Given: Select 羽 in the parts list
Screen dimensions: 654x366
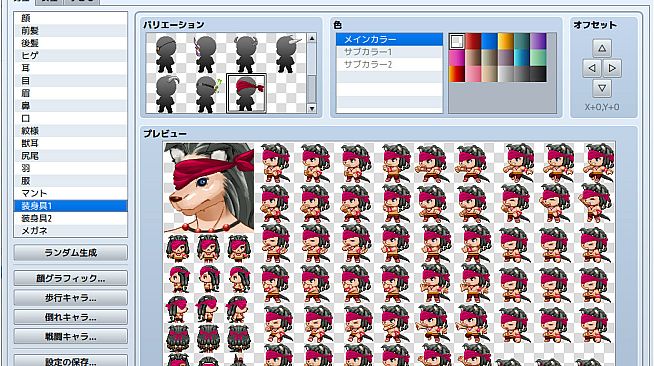Looking at the screenshot, I should click(70, 168).
